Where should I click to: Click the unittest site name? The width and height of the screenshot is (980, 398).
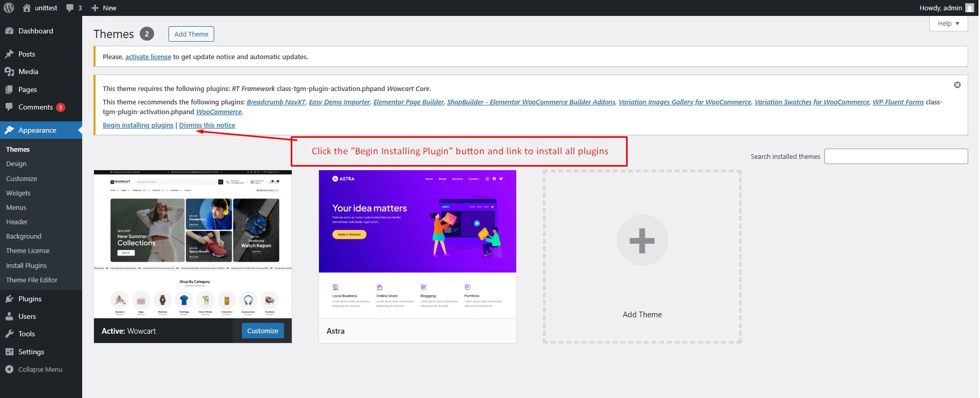pos(46,8)
